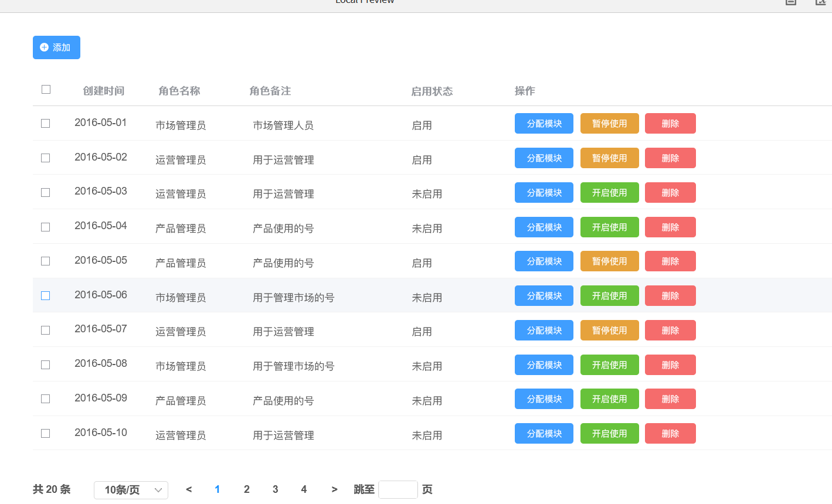Click the 创建时间 column header
Image resolution: width=832 pixels, height=504 pixels.
click(x=104, y=91)
